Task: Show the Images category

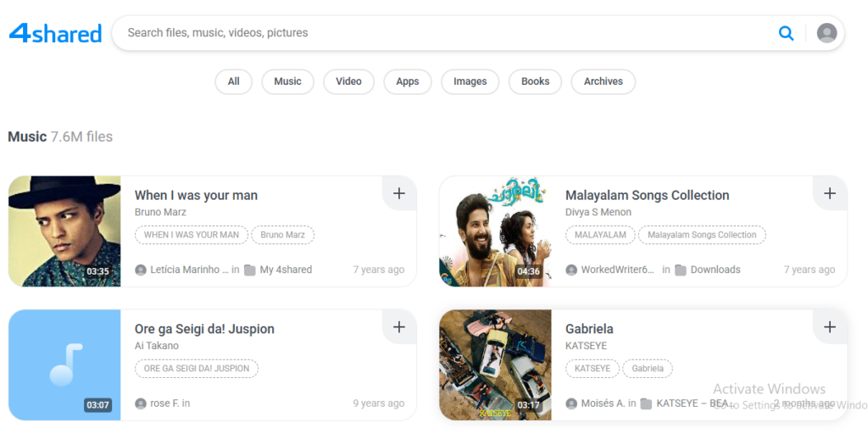Action: click(470, 81)
